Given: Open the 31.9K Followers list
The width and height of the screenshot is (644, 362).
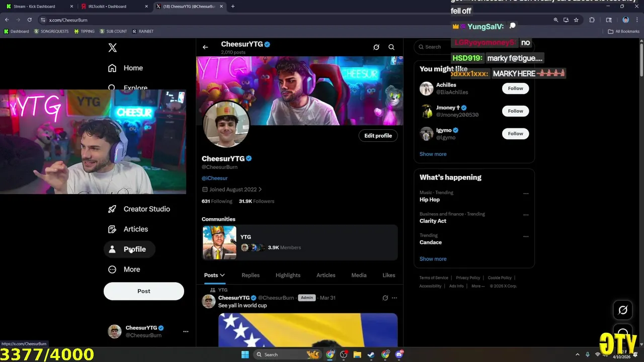Looking at the screenshot, I should click(x=257, y=201).
